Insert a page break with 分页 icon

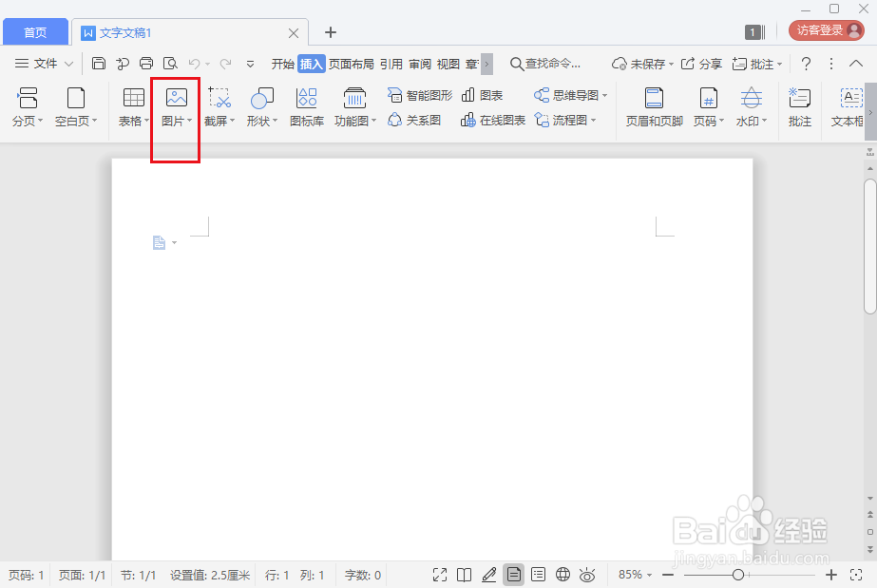click(x=28, y=106)
